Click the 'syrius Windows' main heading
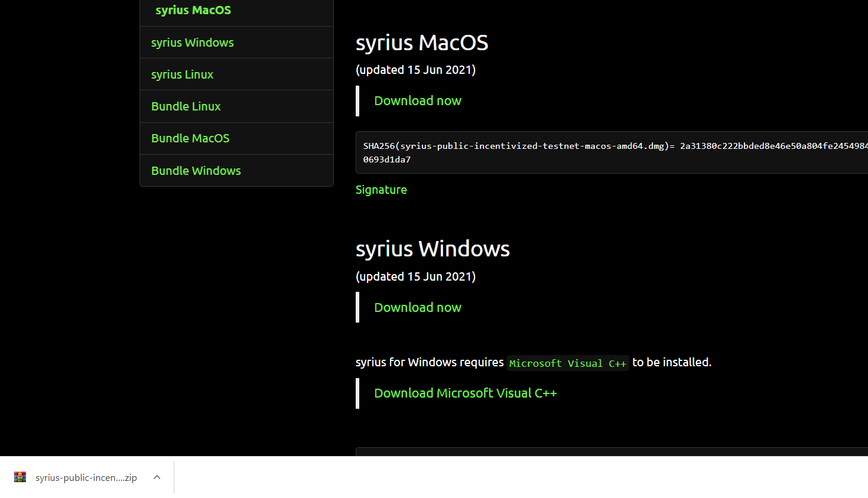This screenshot has height=498, width=868. (433, 249)
